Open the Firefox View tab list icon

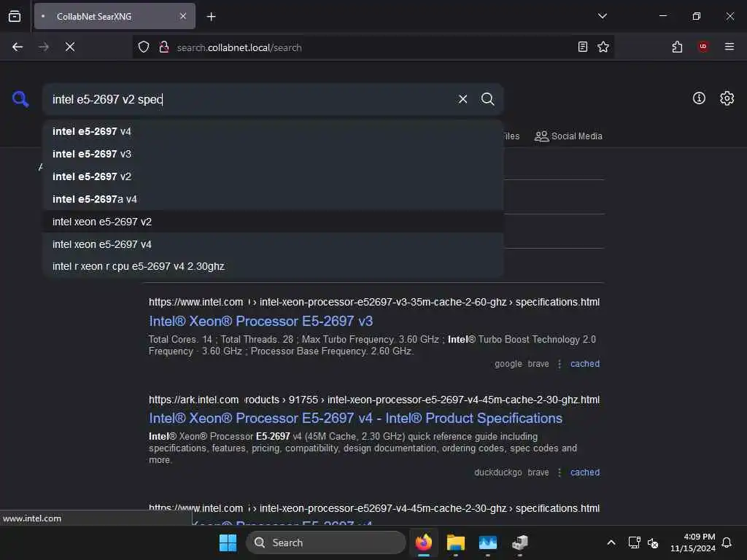[x=15, y=16]
